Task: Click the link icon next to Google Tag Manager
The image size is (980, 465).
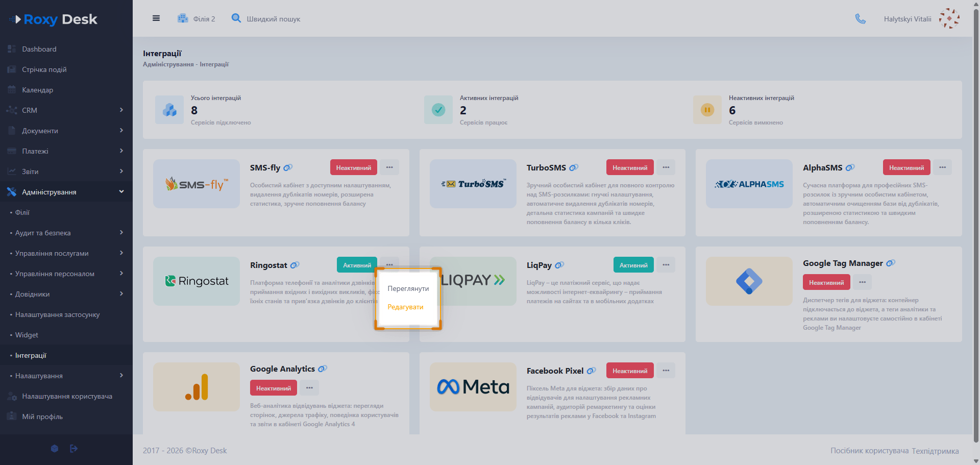Action: point(891,263)
